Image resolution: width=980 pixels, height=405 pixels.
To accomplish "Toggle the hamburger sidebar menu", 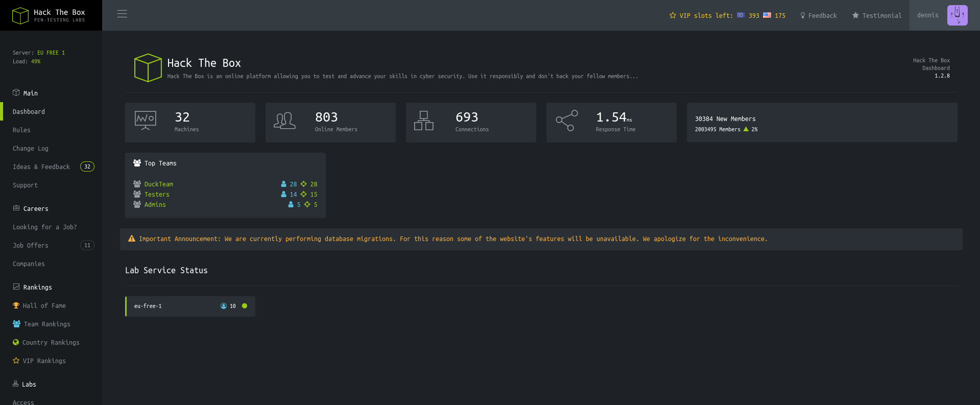I will tap(122, 14).
